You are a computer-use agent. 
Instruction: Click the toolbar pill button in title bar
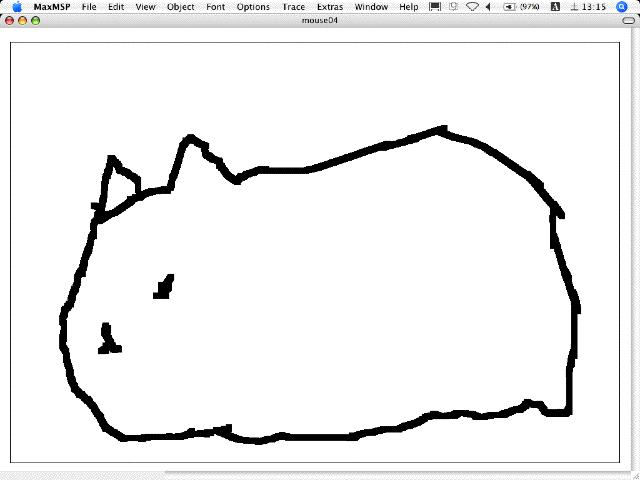[629, 20]
